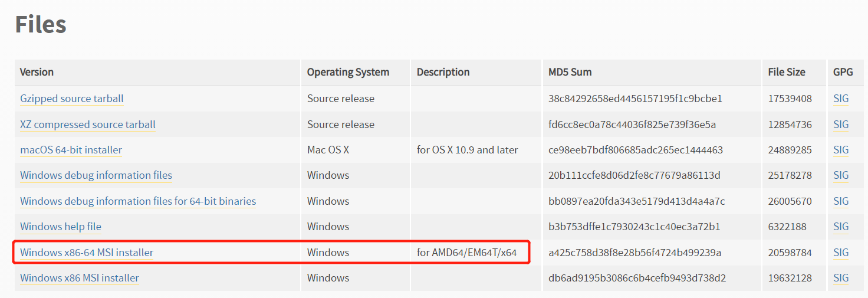
Task: Open Windows debug information files link
Action: tap(96, 175)
